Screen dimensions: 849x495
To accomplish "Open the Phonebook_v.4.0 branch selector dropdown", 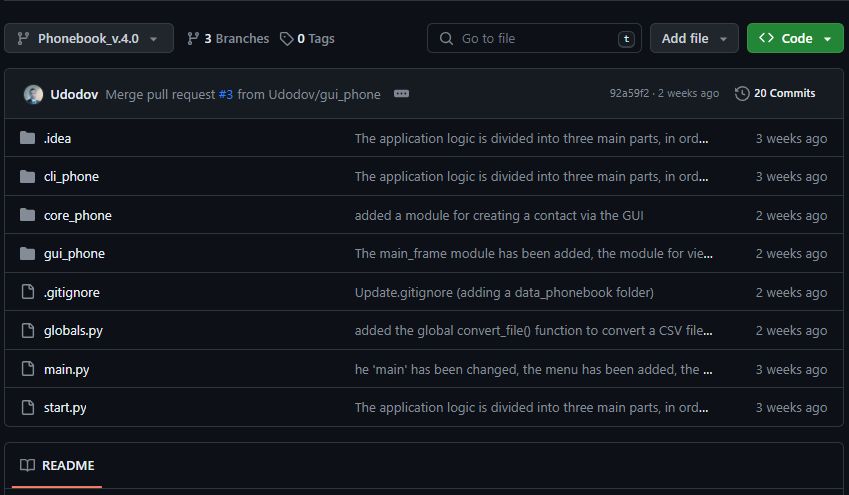I will tap(89, 38).
